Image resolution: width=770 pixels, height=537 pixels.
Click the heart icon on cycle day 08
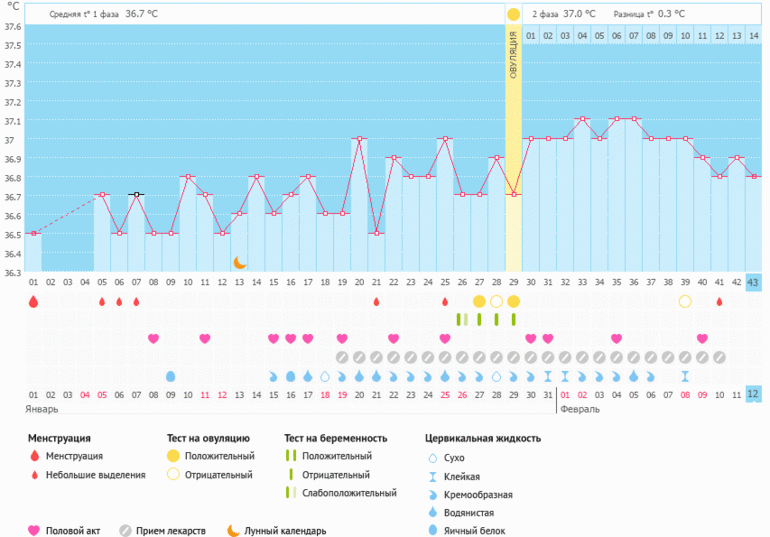[x=153, y=339]
